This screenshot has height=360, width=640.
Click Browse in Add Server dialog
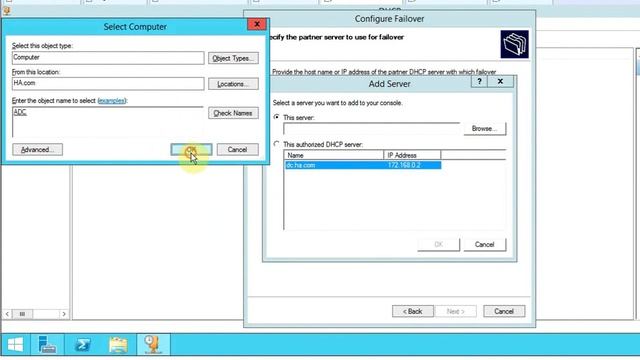coord(484,129)
